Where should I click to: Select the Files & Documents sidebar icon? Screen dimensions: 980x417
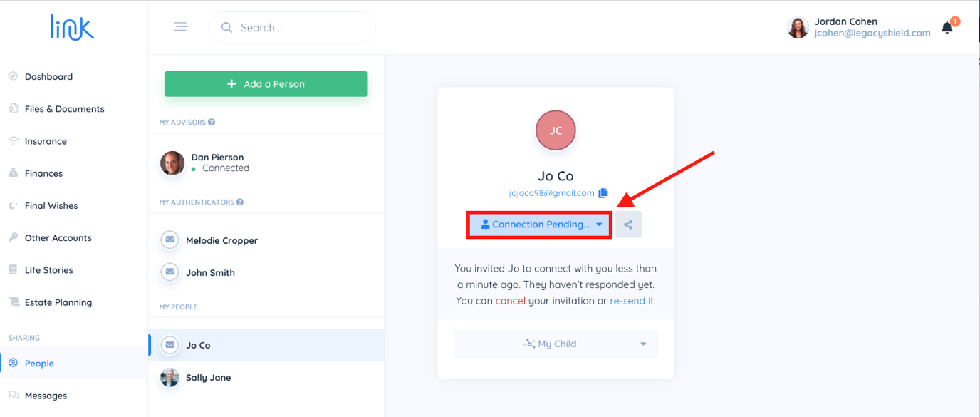tap(13, 108)
